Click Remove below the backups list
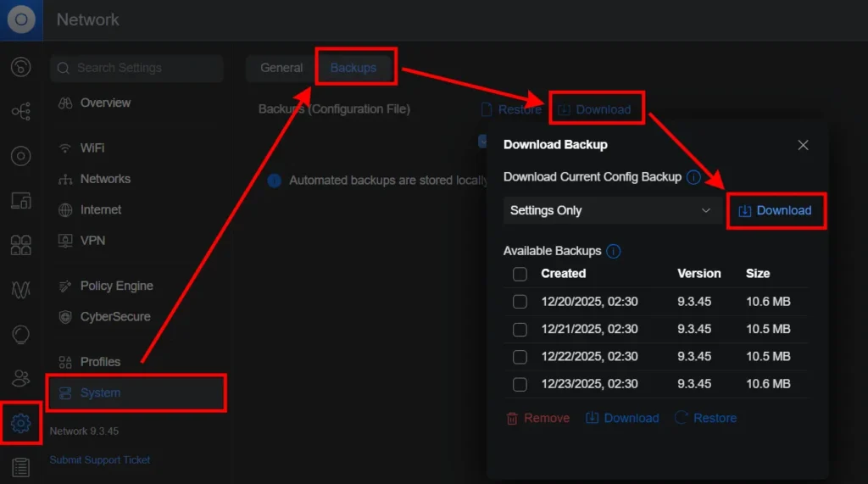Screen dimensions: 868x484 pyautogui.click(x=537, y=418)
